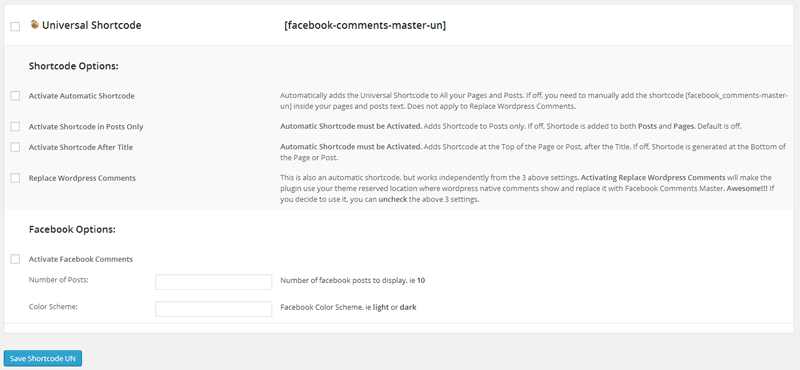Toggle the Activate Shortcode After Title checkbox
The image size is (800, 370).
point(15,147)
